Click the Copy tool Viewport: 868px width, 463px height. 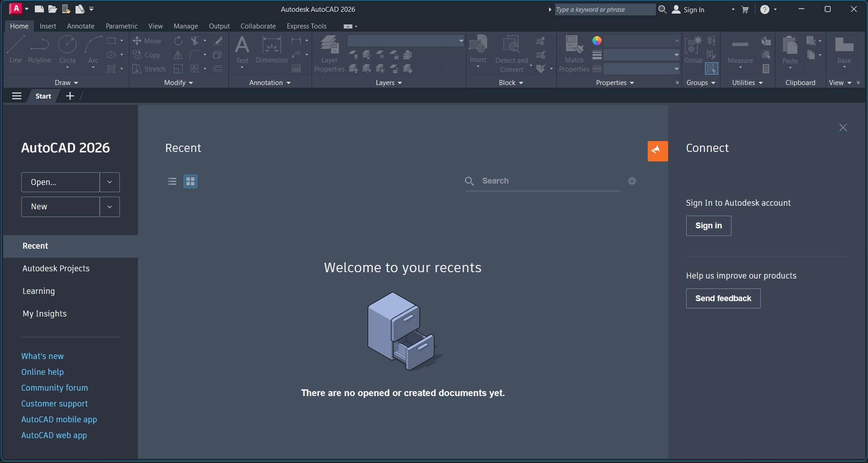pos(147,55)
